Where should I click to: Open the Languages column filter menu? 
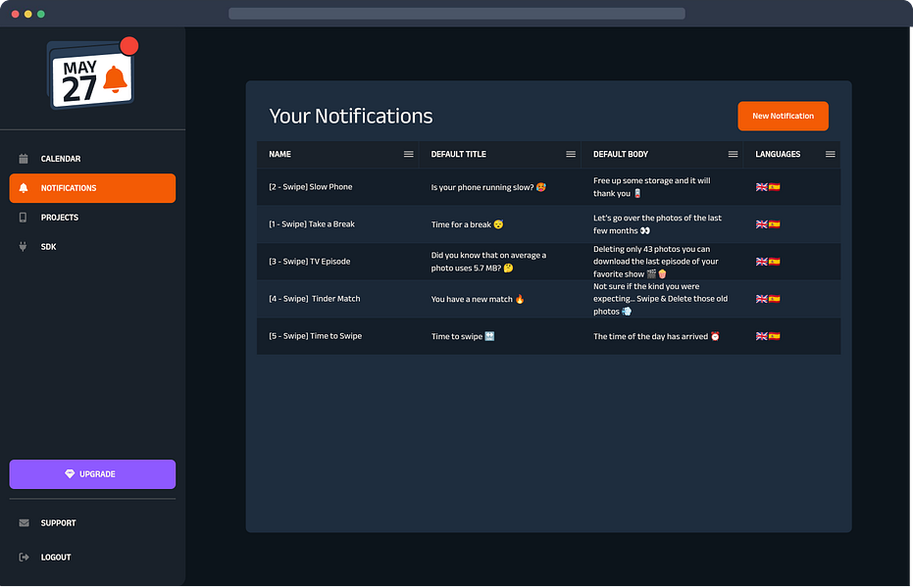tap(830, 154)
